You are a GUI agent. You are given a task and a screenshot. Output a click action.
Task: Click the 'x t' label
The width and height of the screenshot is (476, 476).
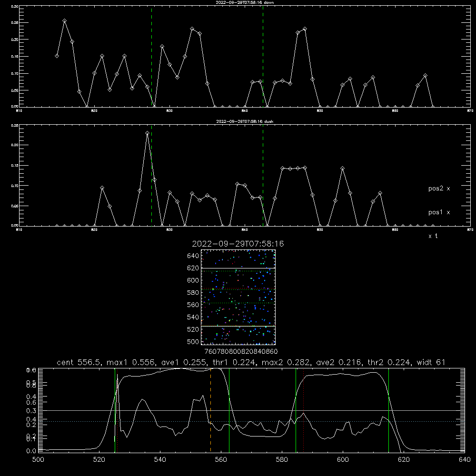[x=433, y=236]
